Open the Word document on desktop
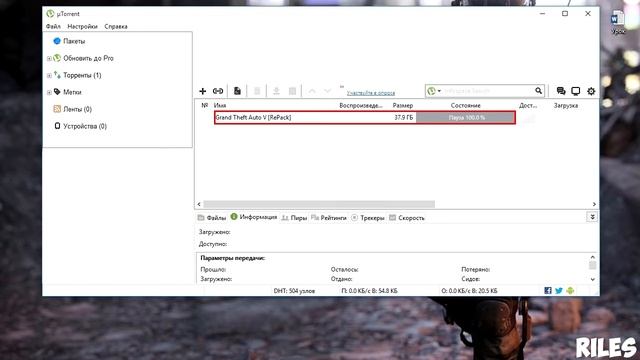Screen dimensions: 640x360 (x=618, y=22)
